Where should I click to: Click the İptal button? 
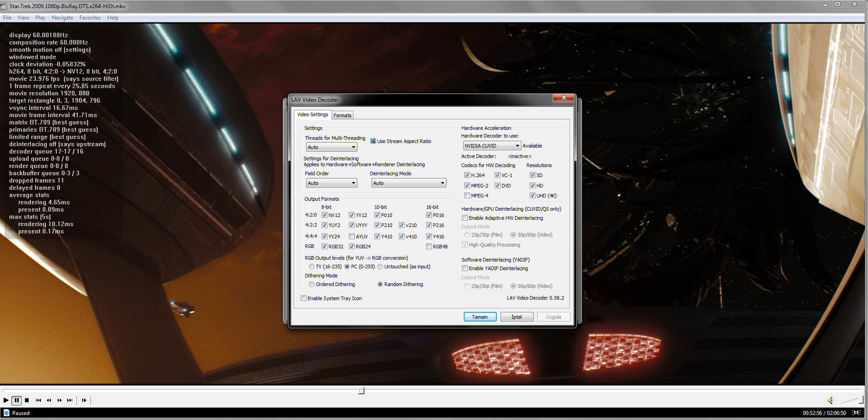pos(516,317)
